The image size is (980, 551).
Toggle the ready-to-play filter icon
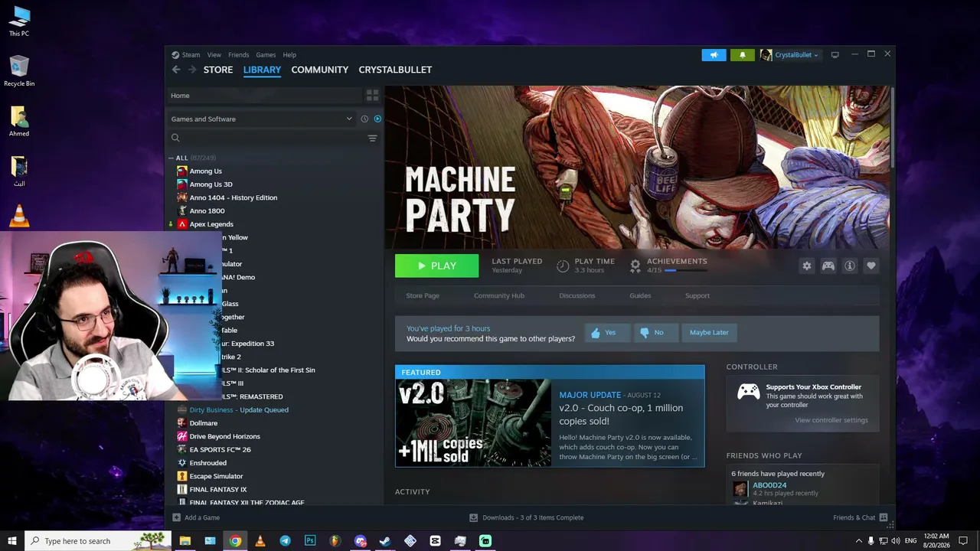(377, 119)
